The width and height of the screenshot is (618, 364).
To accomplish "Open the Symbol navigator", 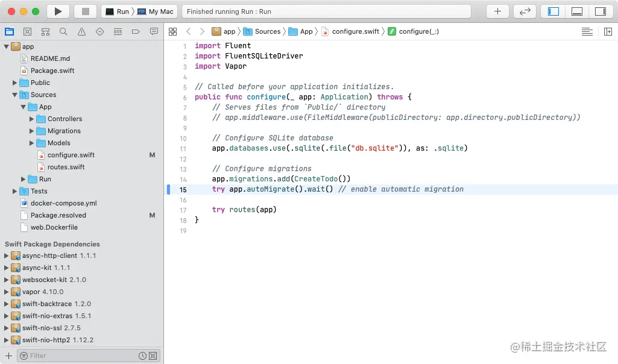I will tap(45, 31).
